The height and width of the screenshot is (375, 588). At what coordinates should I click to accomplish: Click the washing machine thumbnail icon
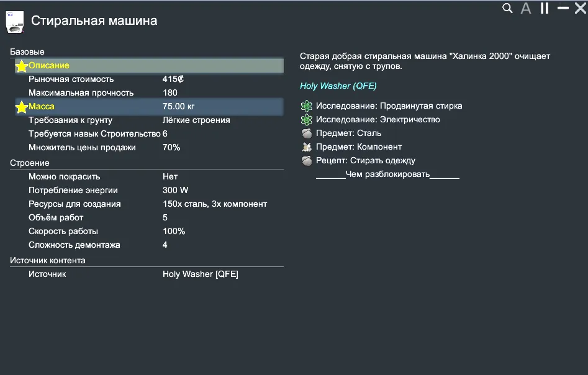(15, 21)
